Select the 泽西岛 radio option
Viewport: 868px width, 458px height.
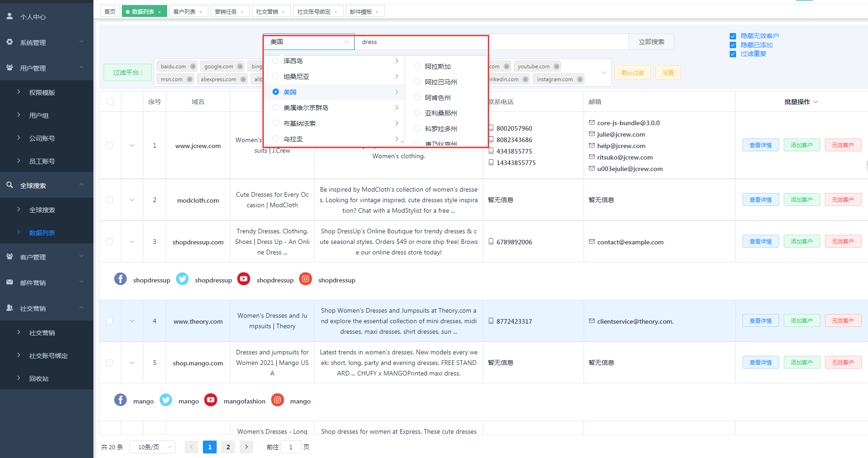[276, 61]
